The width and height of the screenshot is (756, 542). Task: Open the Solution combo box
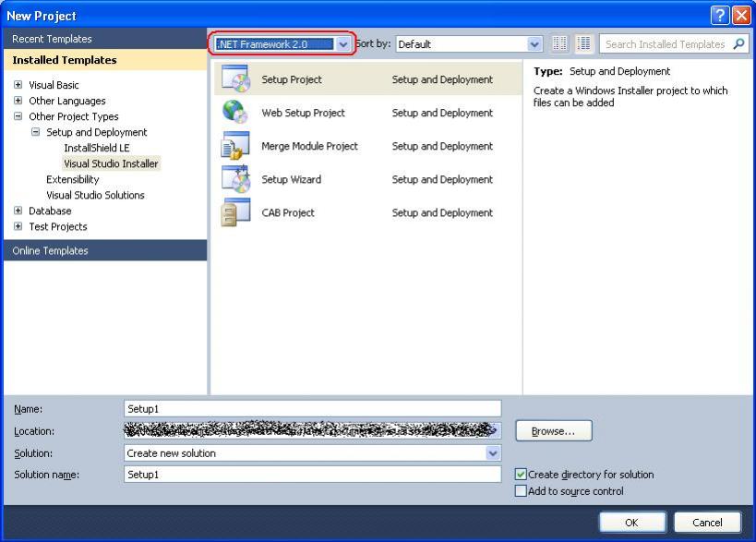click(x=312, y=452)
